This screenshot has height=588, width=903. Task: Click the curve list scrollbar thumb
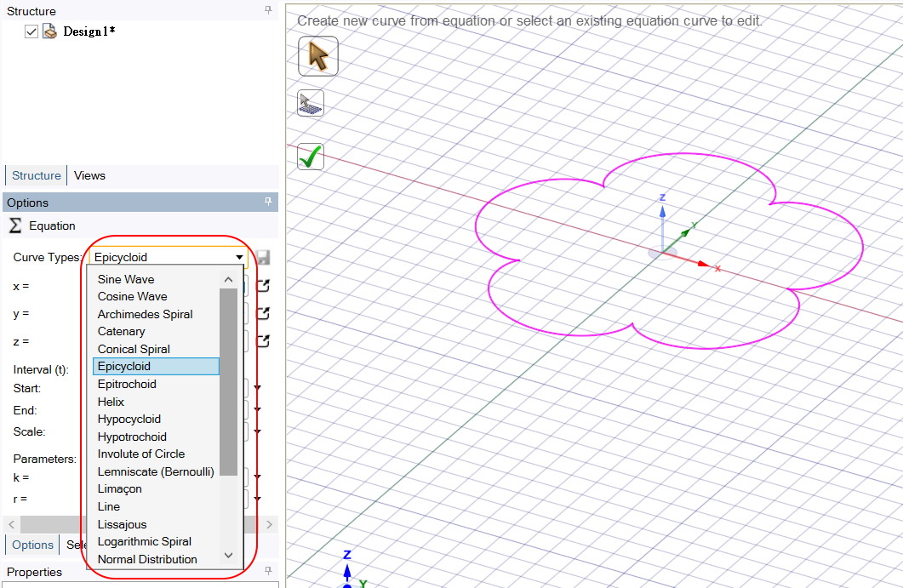click(x=229, y=382)
